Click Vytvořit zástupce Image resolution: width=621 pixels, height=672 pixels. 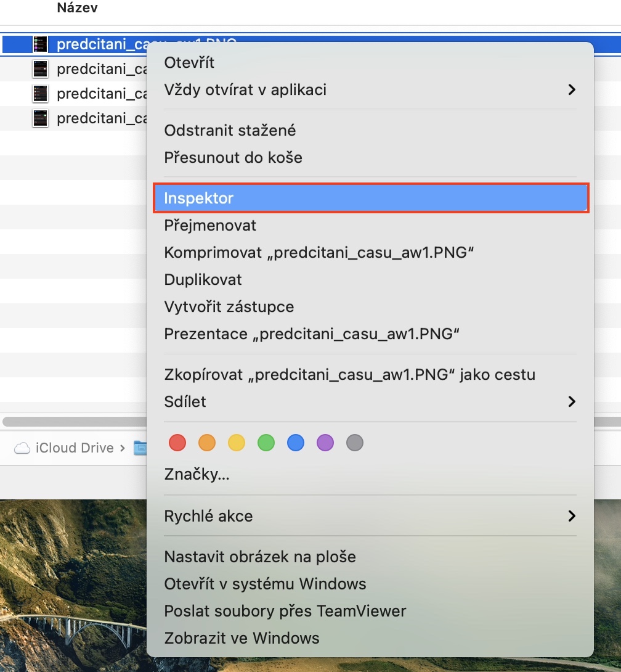(370, 306)
